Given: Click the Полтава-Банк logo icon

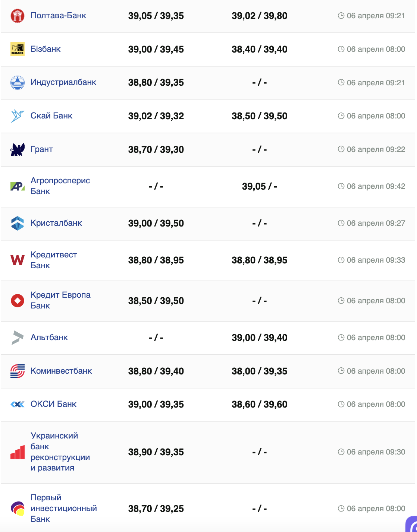Looking at the screenshot, I should (17, 16).
